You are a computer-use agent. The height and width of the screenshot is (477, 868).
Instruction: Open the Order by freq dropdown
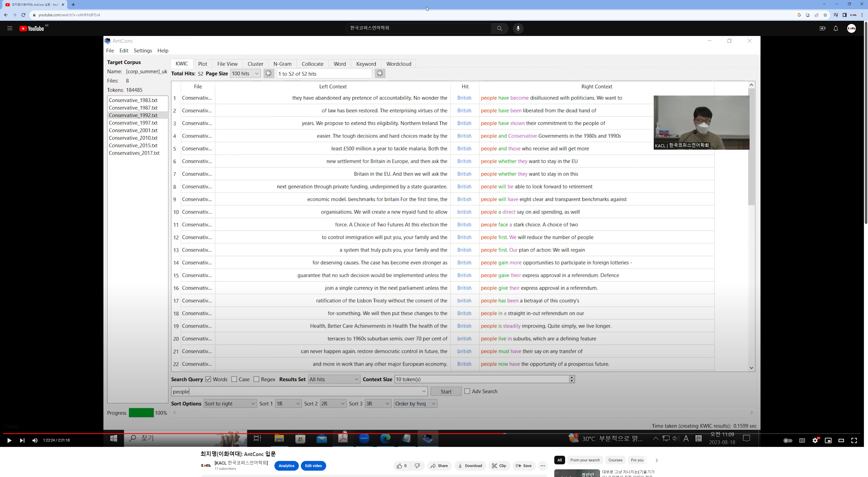415,403
